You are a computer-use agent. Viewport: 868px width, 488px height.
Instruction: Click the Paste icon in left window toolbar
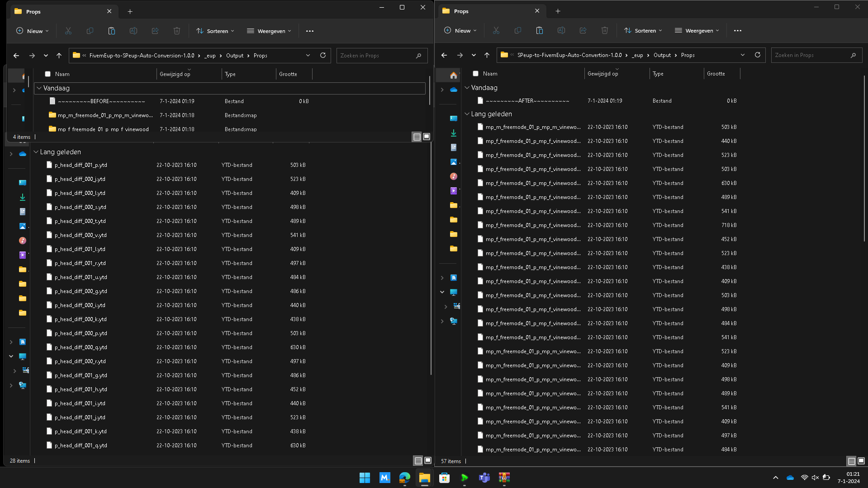pos(111,31)
